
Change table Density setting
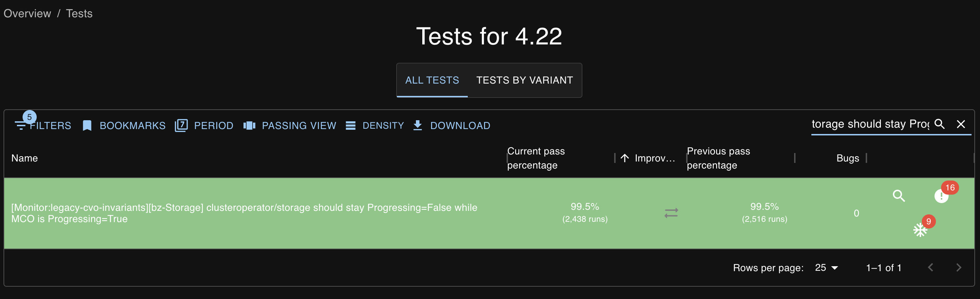(375, 126)
